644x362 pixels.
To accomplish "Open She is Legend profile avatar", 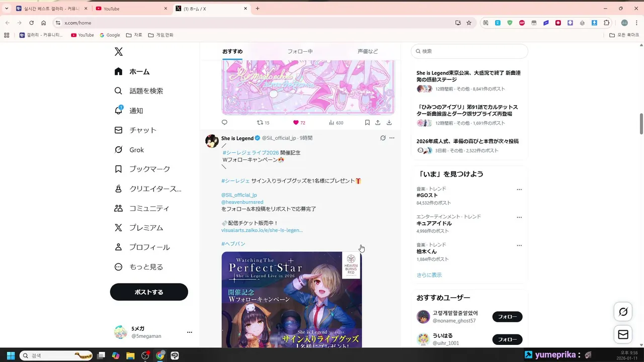I will 212,141.
